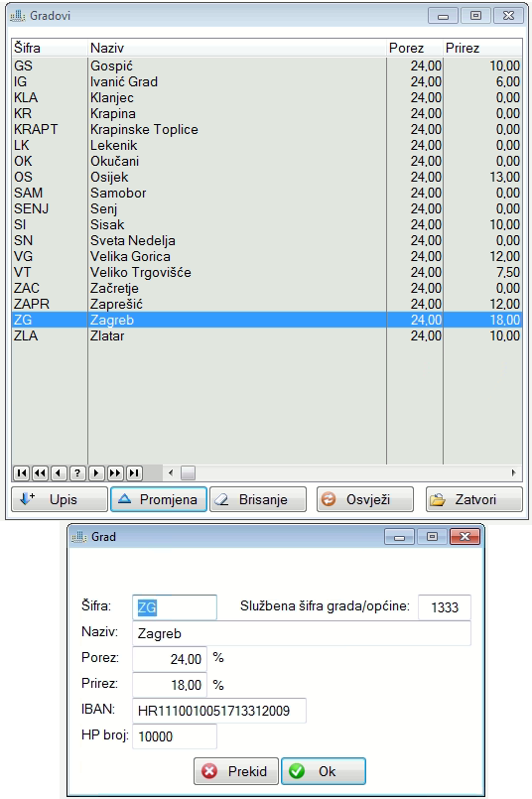This screenshot has height=799, width=532.
Task: Move to next record arrow
Action: pyautogui.click(x=96, y=472)
